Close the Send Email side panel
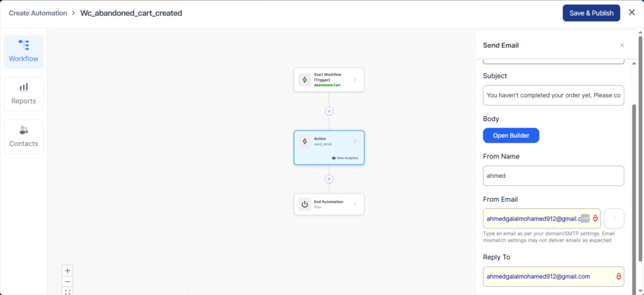This screenshot has width=644, height=295. (622, 45)
